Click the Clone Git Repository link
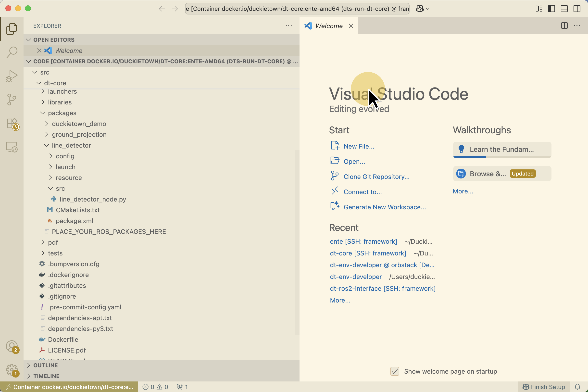Viewport: 588px width, 392px height. pos(376,177)
